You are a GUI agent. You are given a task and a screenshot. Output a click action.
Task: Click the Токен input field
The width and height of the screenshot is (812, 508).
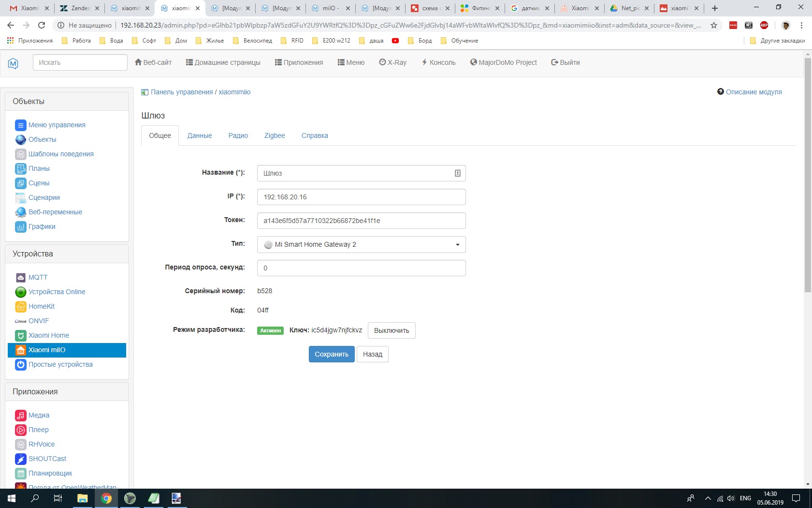[x=361, y=221]
